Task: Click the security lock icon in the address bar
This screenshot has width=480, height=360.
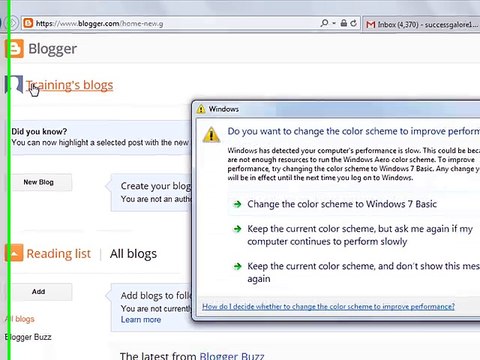Action: coord(344,23)
